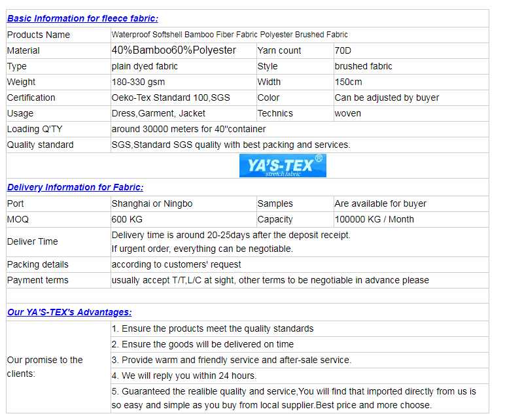The width and height of the screenshot is (522, 420).
Task: Click the YA'S-TEX stretch fabric logo
Action: click(283, 166)
